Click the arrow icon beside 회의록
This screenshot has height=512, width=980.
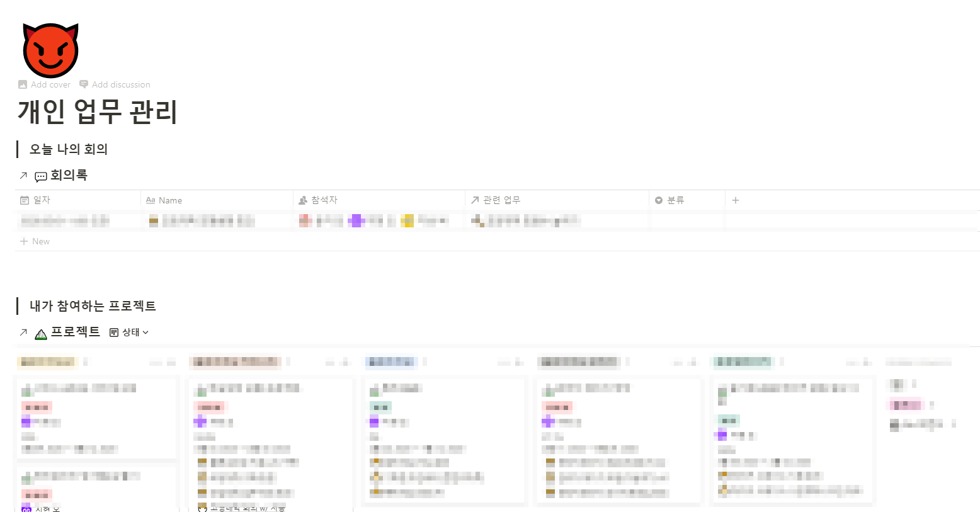(23, 176)
